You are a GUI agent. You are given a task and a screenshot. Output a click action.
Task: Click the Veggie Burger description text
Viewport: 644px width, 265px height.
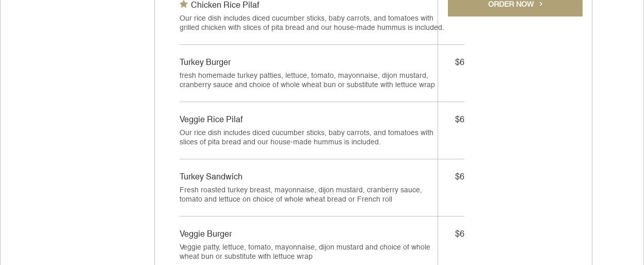[304, 252]
